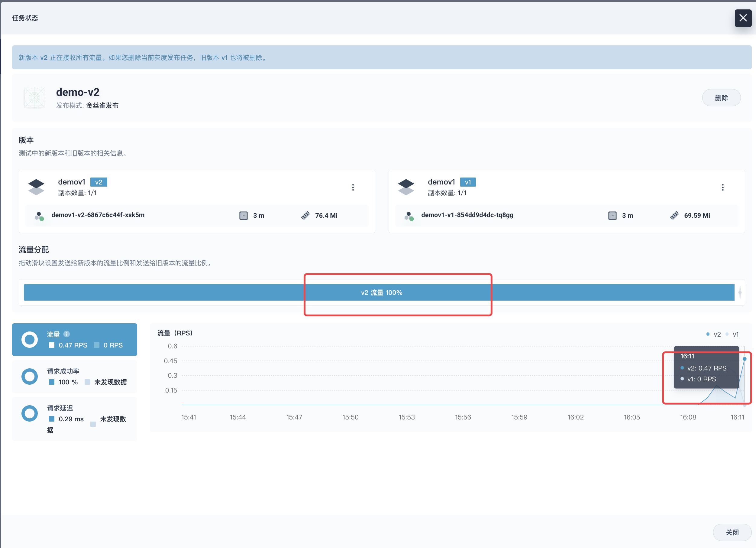Click the ring icon in the 流量 card
Image resolution: width=756 pixels, height=548 pixels.
[29, 340]
